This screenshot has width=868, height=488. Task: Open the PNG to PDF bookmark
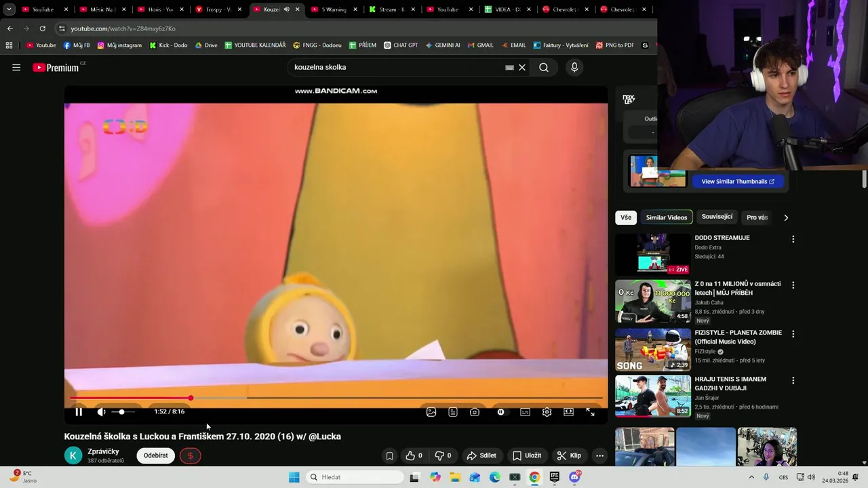614,45
